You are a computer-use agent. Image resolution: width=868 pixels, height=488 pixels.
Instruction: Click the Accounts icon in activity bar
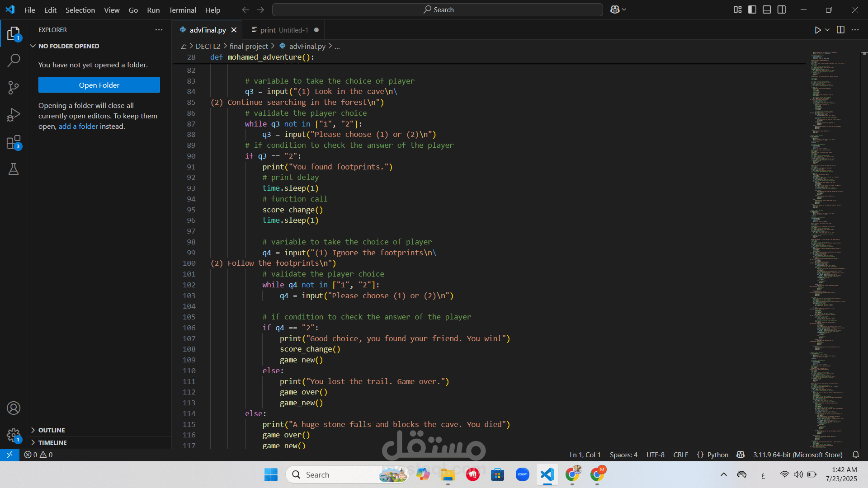tap(14, 408)
